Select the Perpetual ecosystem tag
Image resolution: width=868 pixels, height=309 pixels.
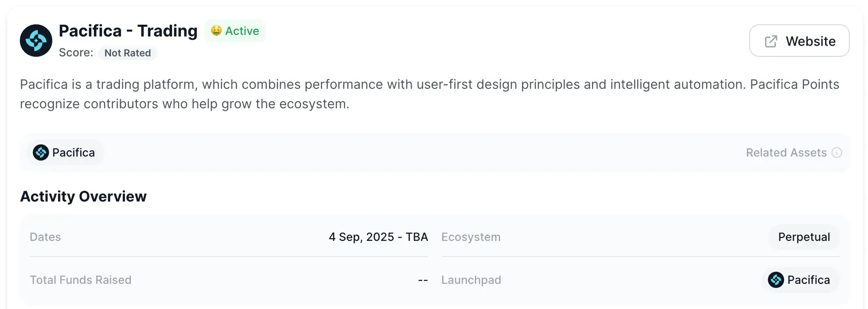click(x=804, y=237)
